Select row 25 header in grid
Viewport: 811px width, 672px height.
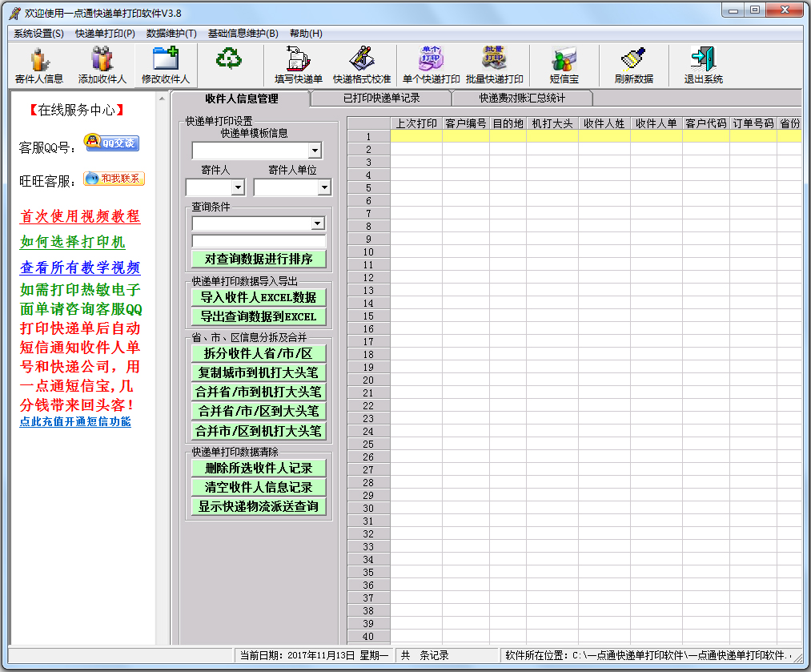point(369,444)
